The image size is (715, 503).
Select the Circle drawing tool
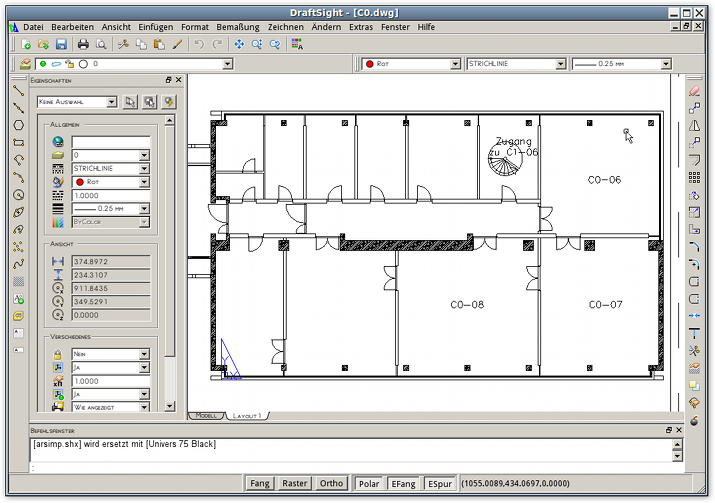coord(18,194)
